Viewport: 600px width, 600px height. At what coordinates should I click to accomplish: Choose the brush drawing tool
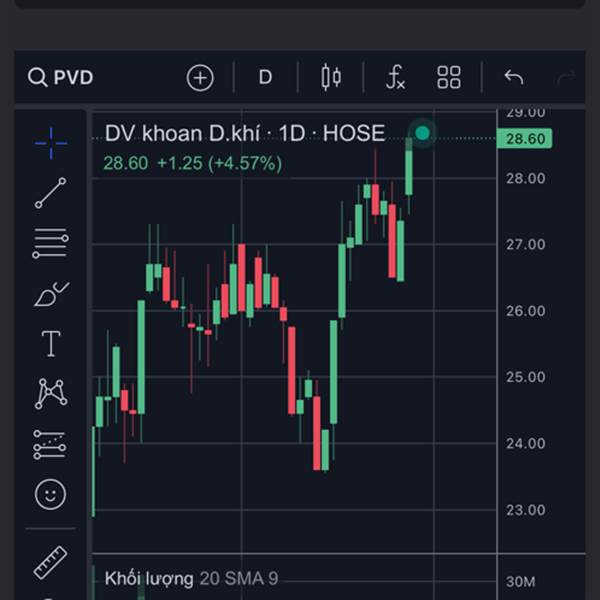coord(51,295)
